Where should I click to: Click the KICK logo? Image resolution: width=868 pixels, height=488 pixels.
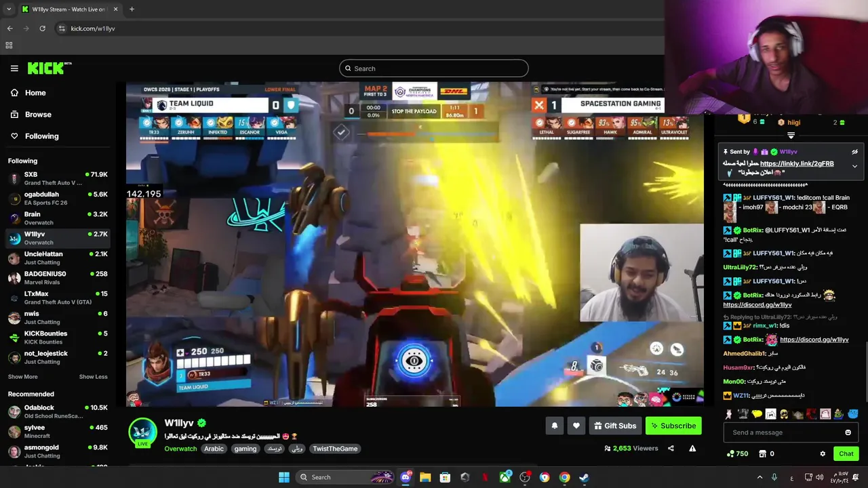(x=49, y=68)
